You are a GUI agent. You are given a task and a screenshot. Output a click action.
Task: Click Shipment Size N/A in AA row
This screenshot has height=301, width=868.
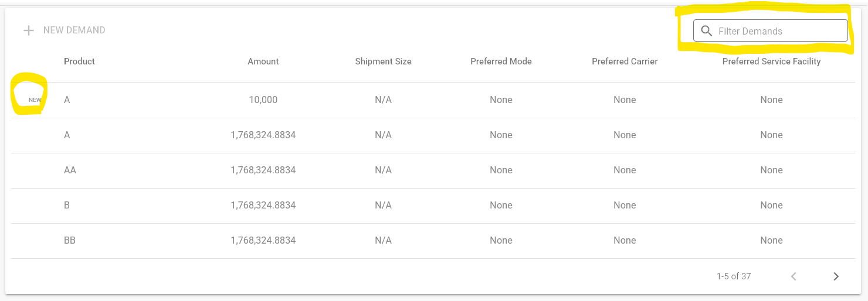tap(383, 170)
